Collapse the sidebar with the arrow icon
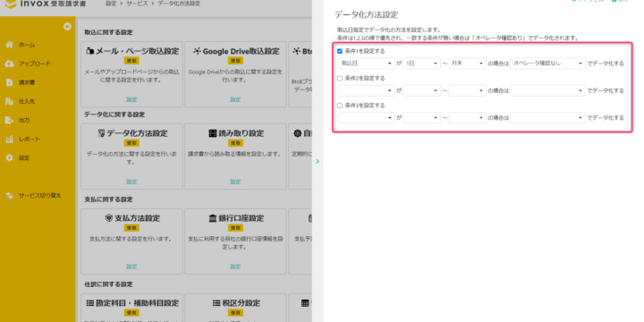 pos(67,27)
